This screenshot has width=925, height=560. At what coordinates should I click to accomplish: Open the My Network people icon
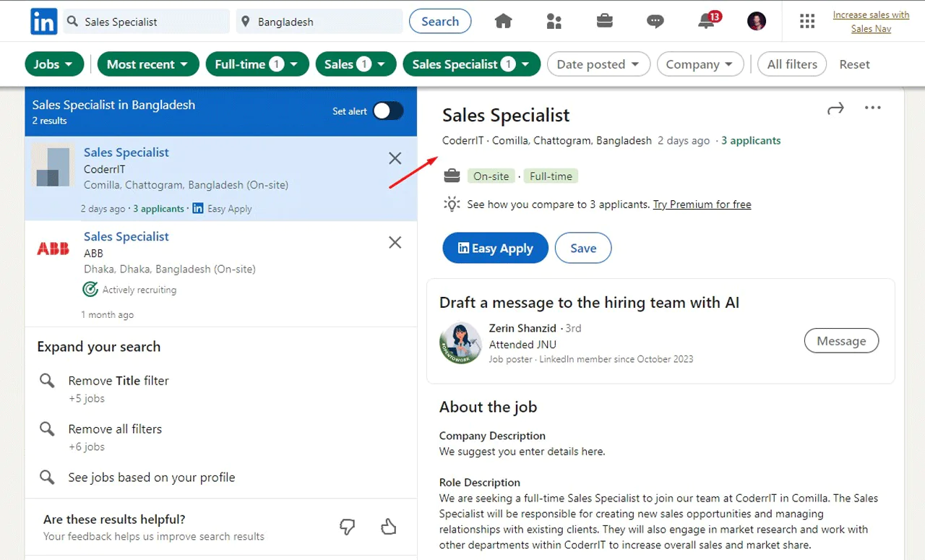pos(554,21)
